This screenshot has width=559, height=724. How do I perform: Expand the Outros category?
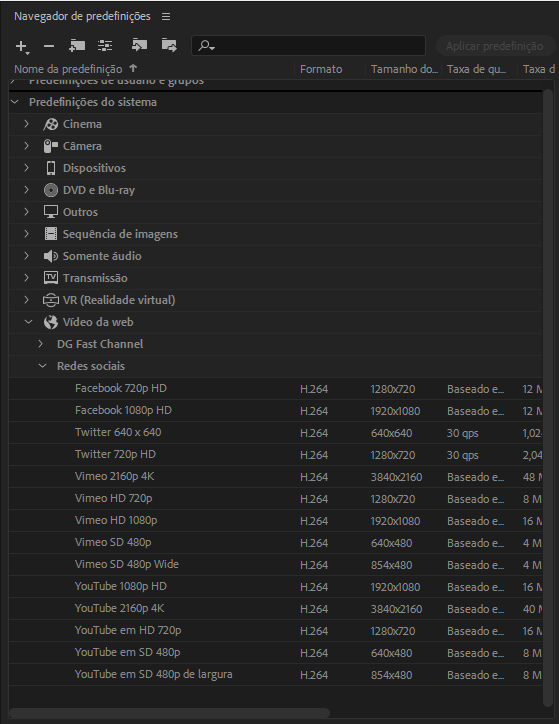26,212
